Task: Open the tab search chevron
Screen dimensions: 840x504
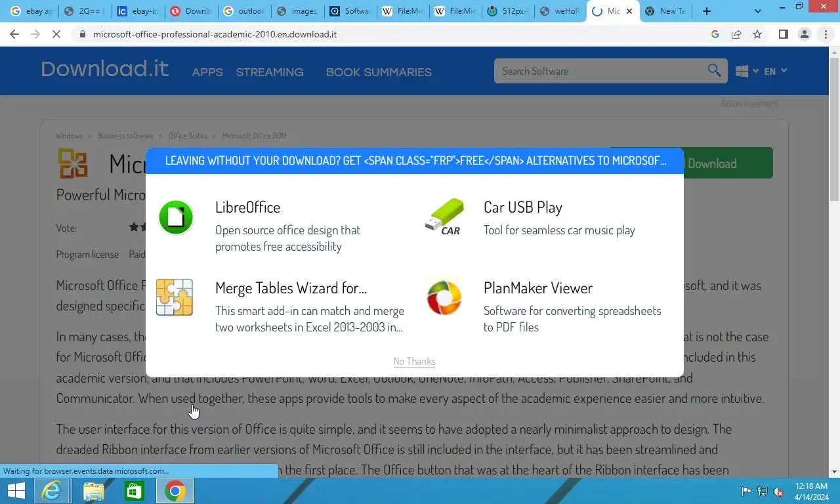Action: (x=758, y=11)
